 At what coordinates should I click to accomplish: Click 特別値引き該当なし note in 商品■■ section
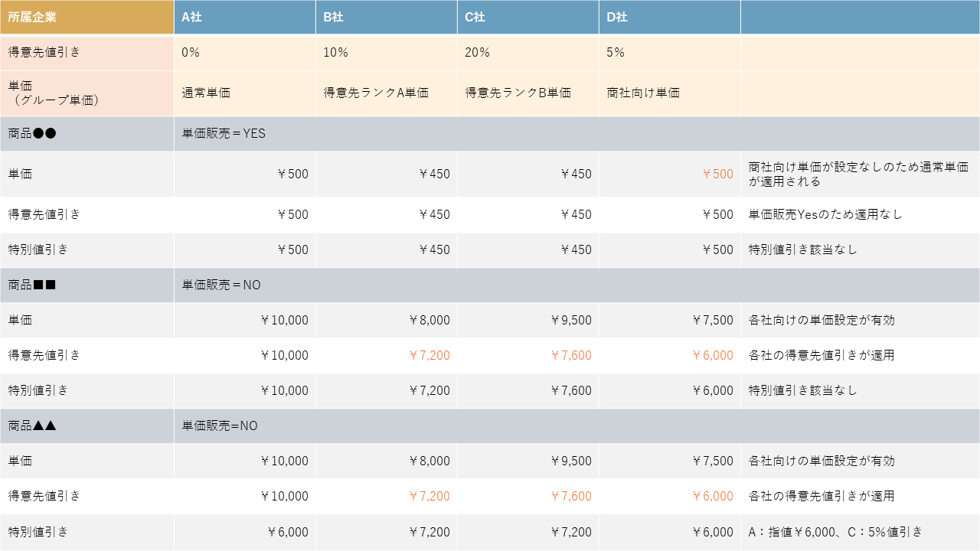803,390
